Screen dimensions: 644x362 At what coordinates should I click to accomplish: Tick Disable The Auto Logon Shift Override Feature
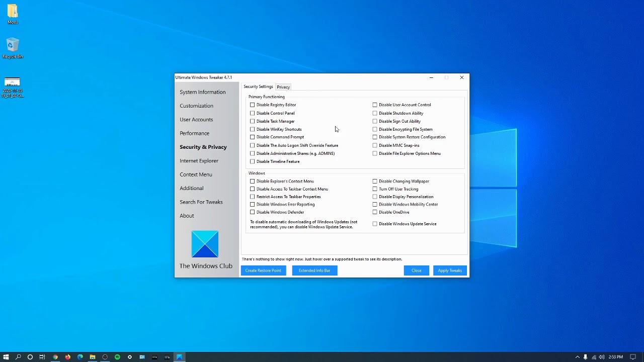(253, 145)
